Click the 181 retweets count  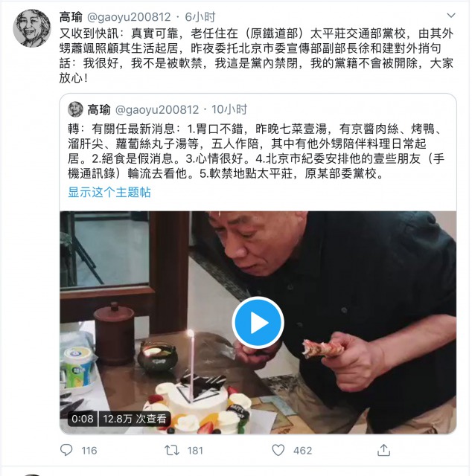point(195,451)
